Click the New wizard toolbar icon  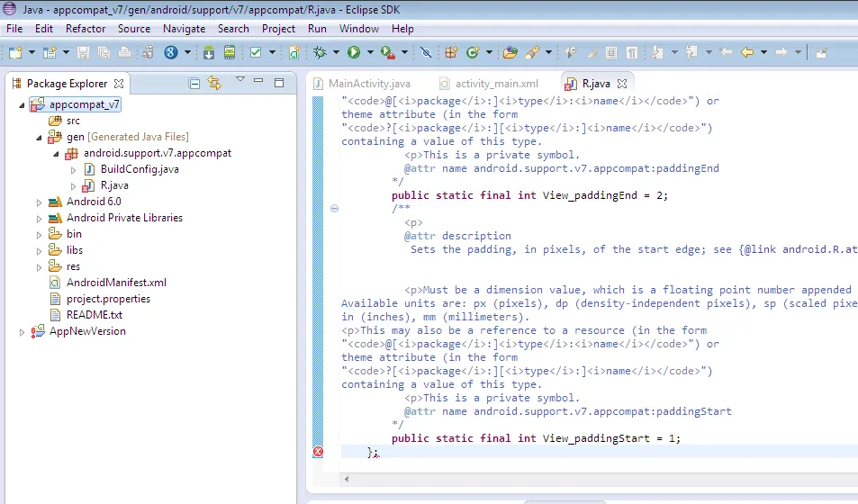point(15,52)
